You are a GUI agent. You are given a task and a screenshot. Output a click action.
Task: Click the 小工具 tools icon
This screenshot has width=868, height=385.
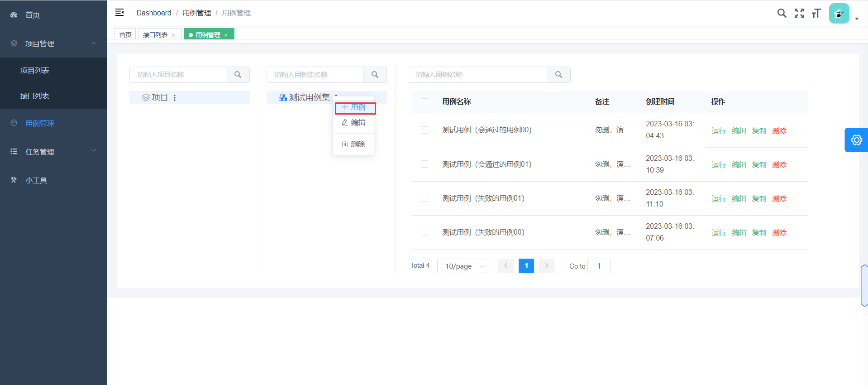click(14, 180)
